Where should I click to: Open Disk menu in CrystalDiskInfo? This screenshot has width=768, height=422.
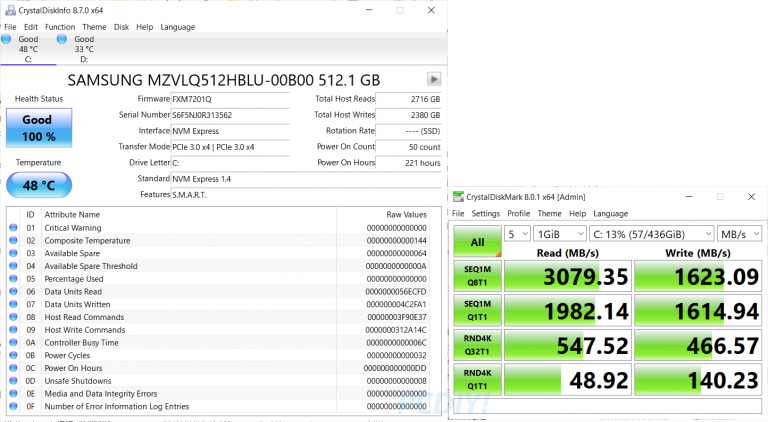[121, 27]
